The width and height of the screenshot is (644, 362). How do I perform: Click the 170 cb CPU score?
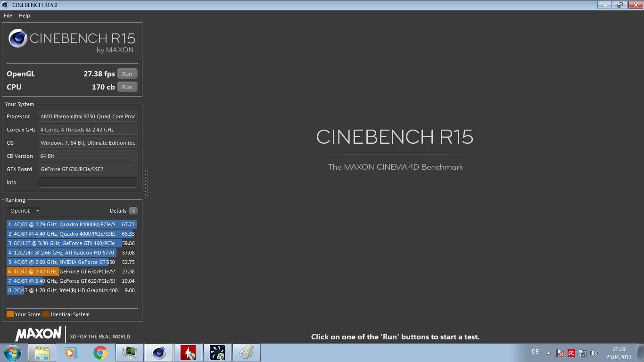103,87
